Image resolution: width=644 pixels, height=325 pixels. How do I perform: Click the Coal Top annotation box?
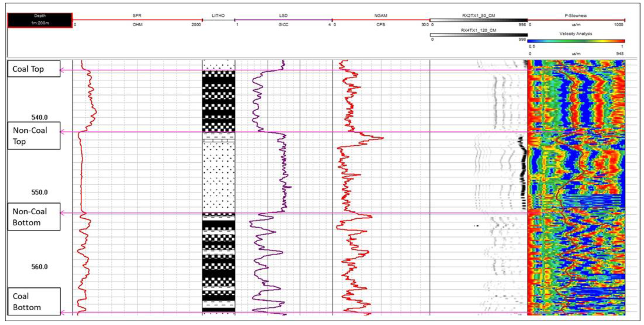click(34, 69)
